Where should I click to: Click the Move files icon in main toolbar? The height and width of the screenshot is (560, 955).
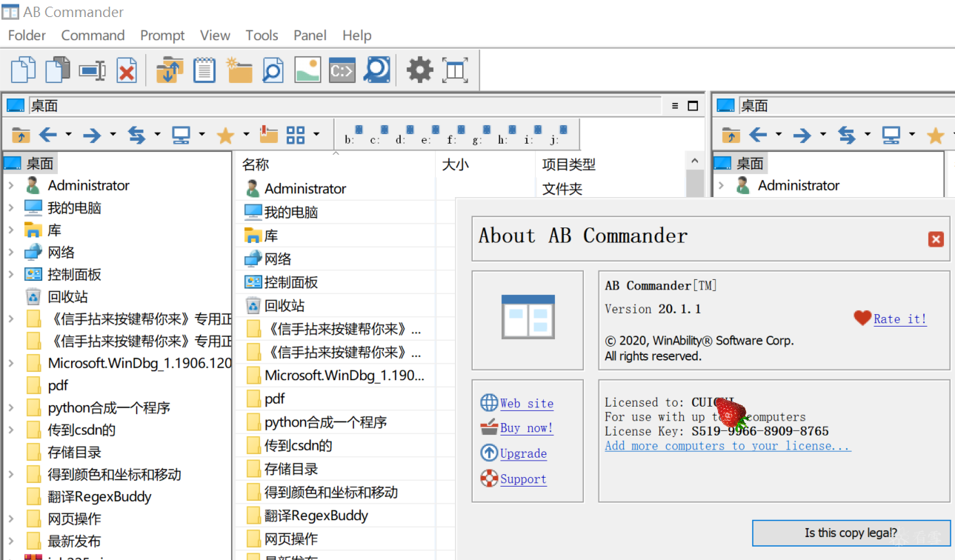pos(58,70)
